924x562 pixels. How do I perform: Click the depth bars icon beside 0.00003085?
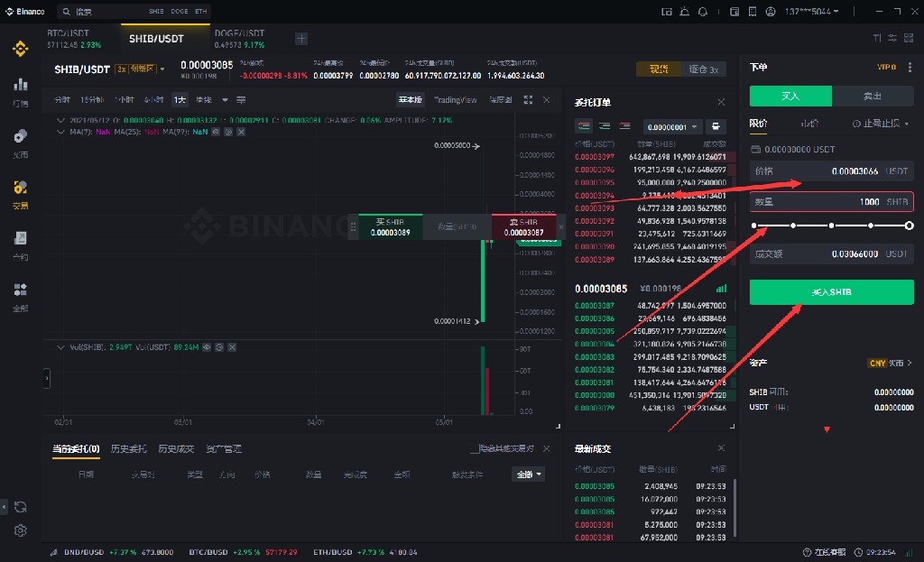721,288
